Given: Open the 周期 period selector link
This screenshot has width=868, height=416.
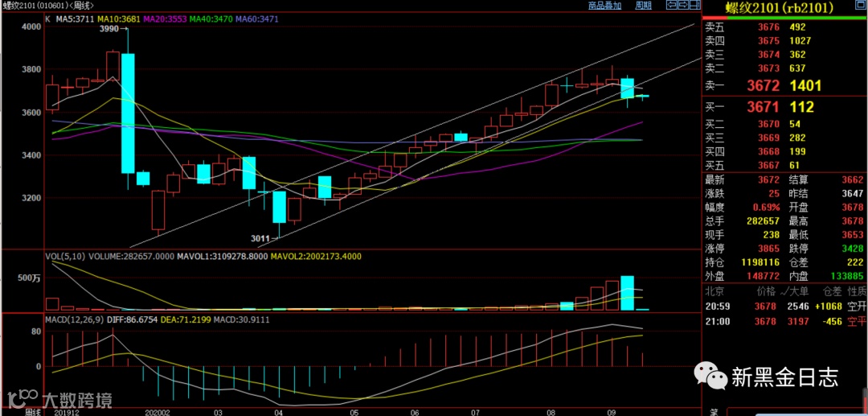Looking at the screenshot, I should pyautogui.click(x=643, y=6).
